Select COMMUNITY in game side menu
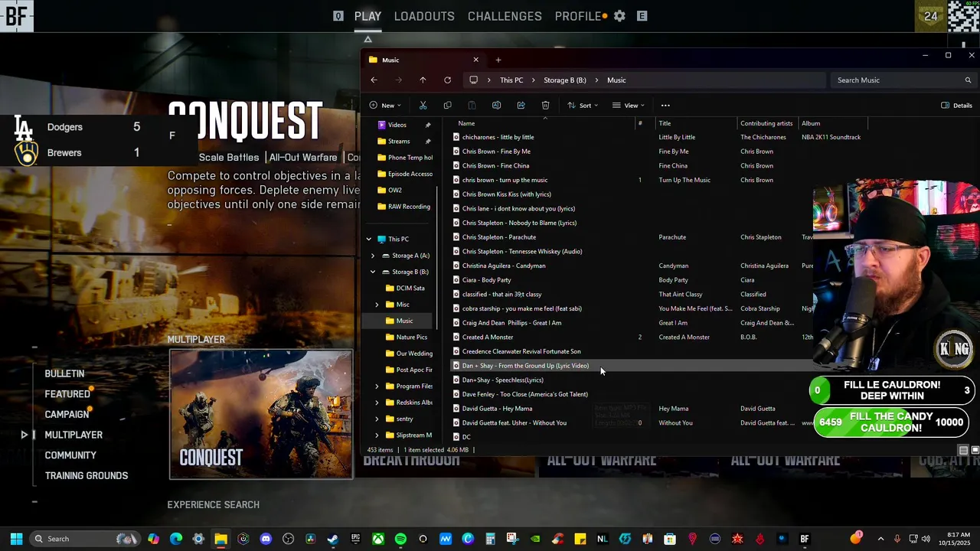980x551 pixels. pyautogui.click(x=70, y=455)
